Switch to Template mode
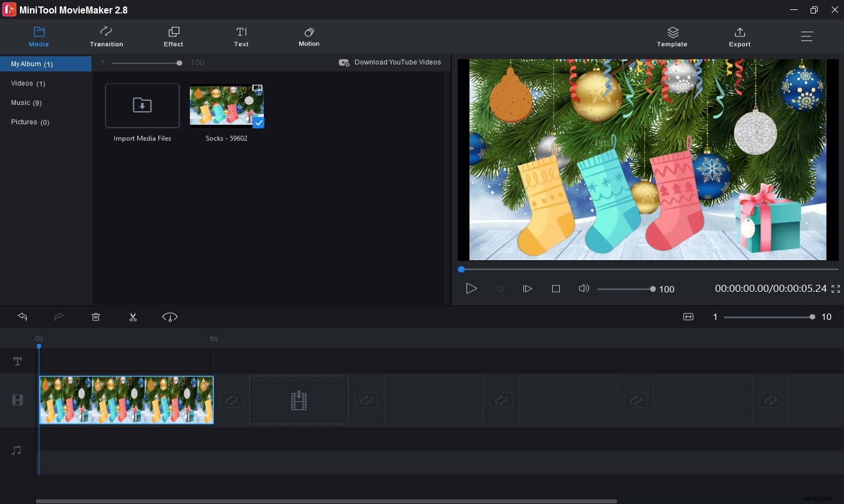The image size is (844, 504). click(672, 36)
